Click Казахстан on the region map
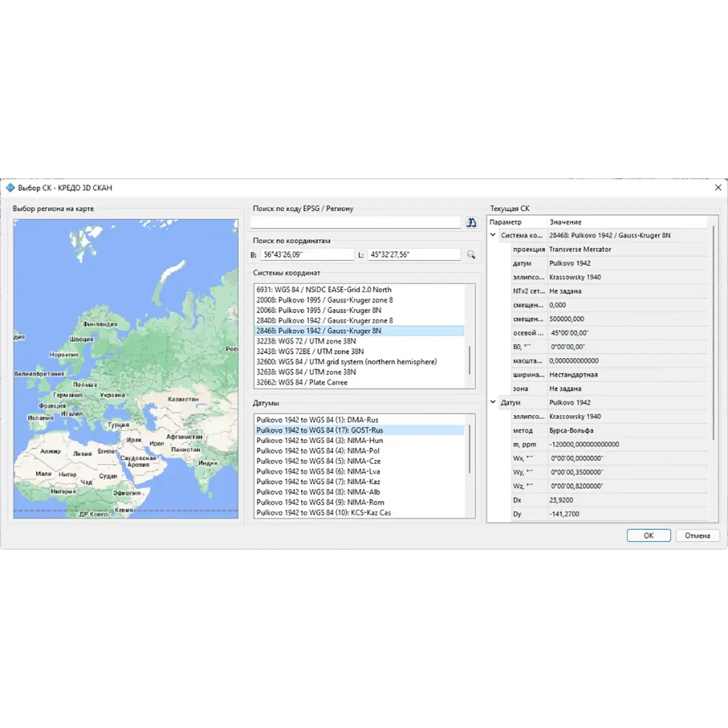Image resolution: width=728 pixels, height=728 pixels. [x=183, y=399]
